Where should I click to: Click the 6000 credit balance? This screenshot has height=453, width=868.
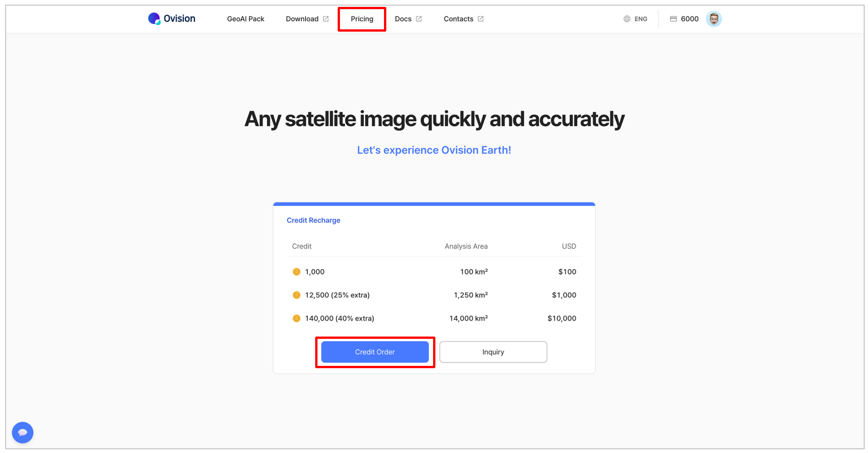pos(690,19)
